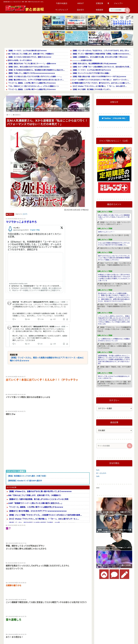Open the 映画感想 menu item
Screen dimensions: 138x644
[99, 10]
